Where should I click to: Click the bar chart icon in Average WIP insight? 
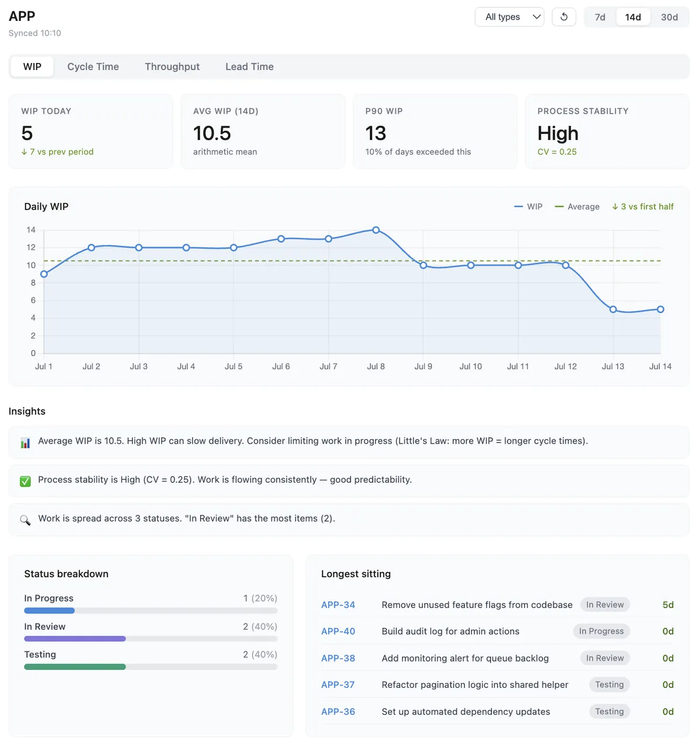coord(25,443)
